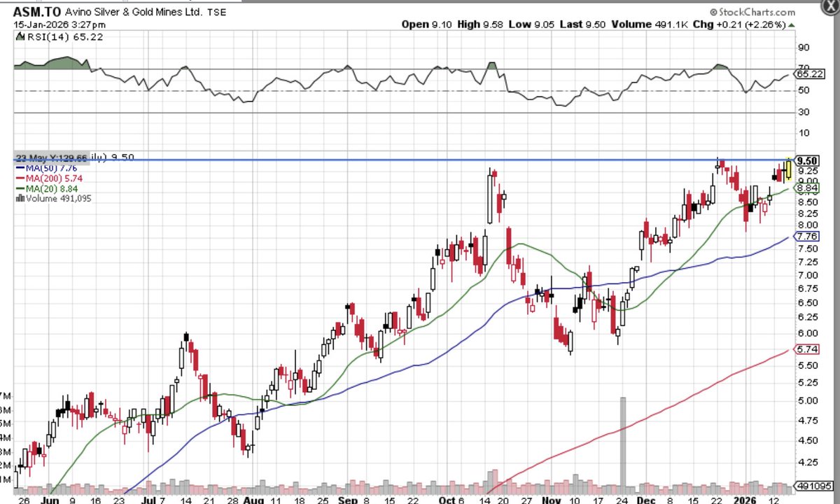Select the yellow-highlighted latest candlestick

[x=789, y=169]
